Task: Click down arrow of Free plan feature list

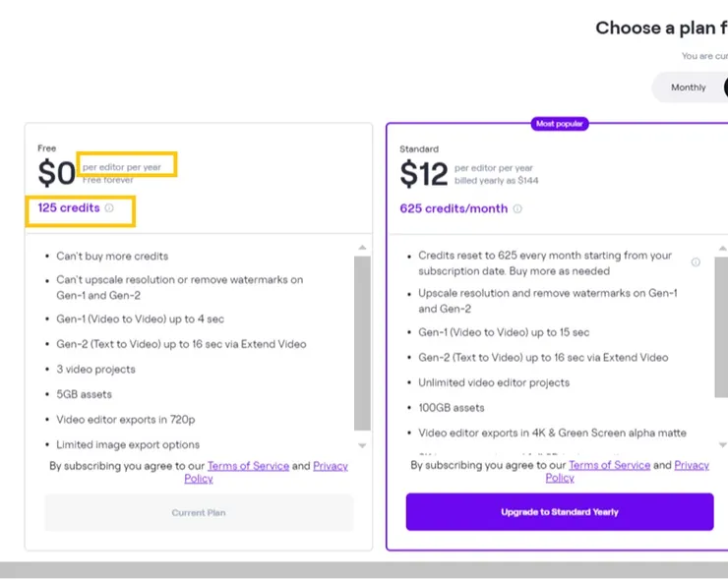Action: (362, 445)
